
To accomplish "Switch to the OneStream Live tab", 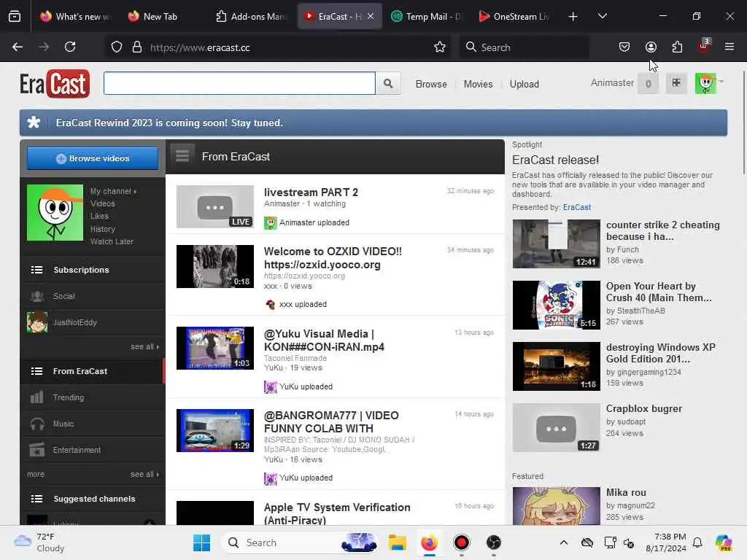I will pyautogui.click(x=514, y=17).
